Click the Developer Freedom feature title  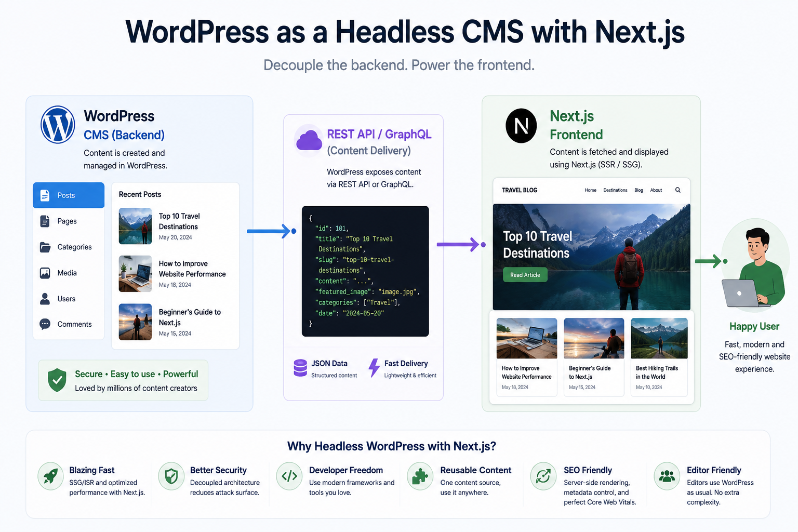point(346,470)
